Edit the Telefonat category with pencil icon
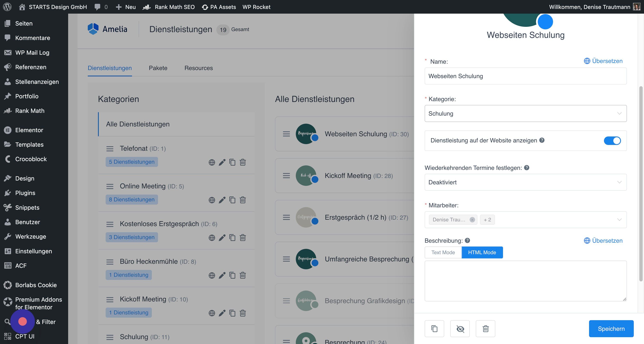Viewport: 644px width, 344px height. [x=222, y=162]
